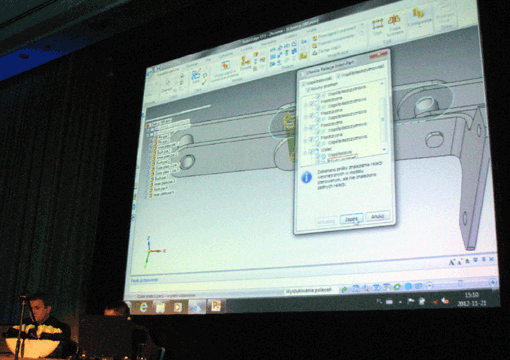Image resolution: width=510 pixels, height=360 pixels.
Task: Toggle the Współosiowość checkbox in the dialog
Action: (x=304, y=85)
